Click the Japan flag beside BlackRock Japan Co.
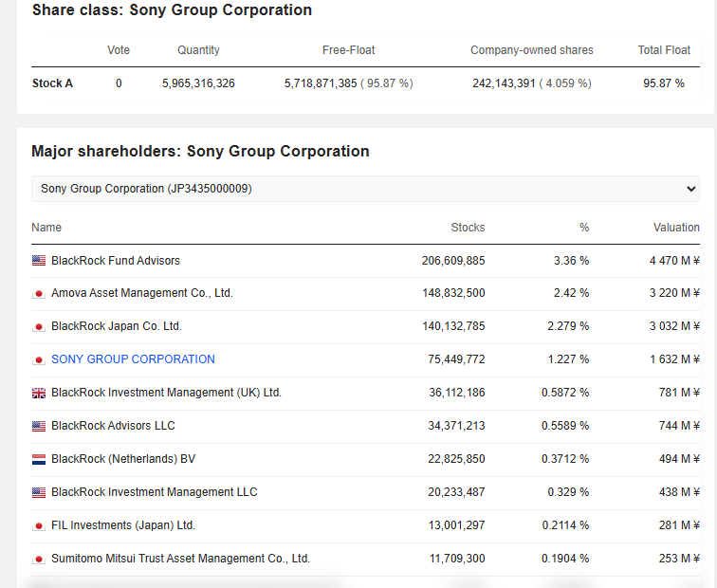 39,326
